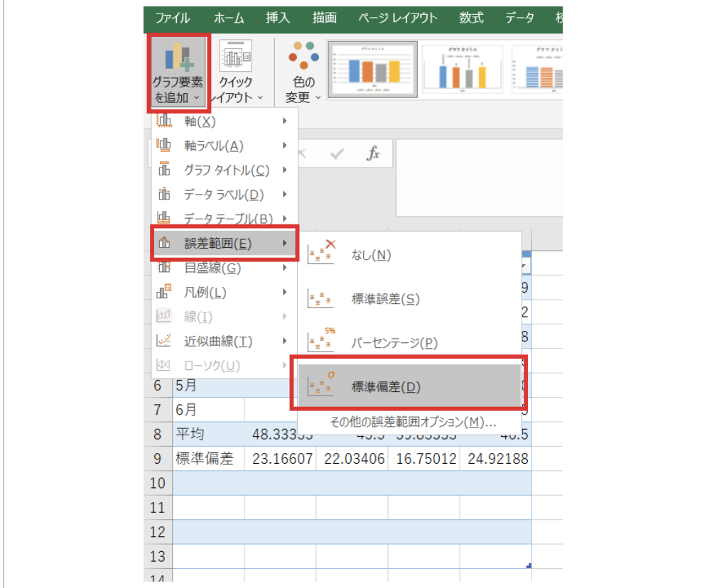Click the パーセンテージ(P) error bar icon
Viewport: 702px width, 588px height.
point(320,341)
